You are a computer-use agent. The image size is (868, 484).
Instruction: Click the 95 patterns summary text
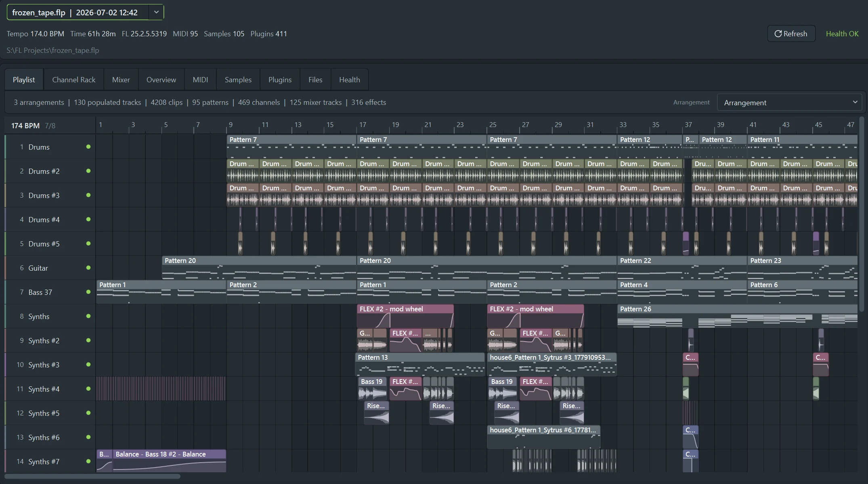[210, 102]
